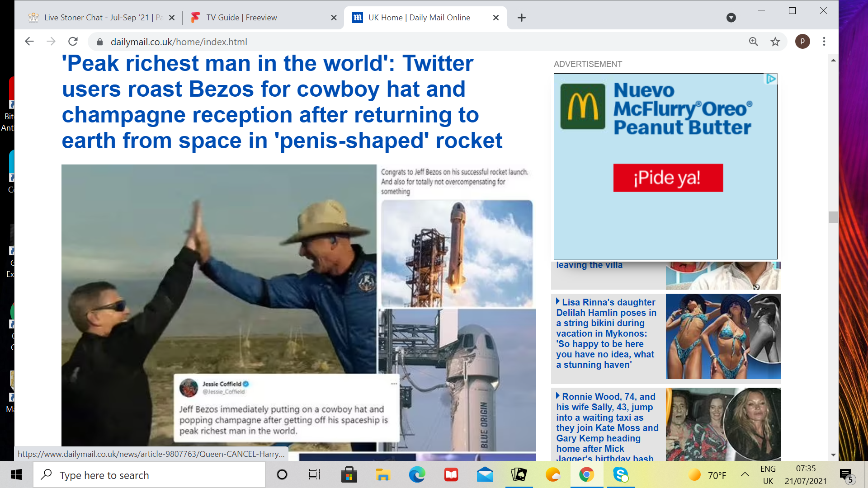Click the AdChoices icon on the McDonald's ad

pyautogui.click(x=771, y=79)
